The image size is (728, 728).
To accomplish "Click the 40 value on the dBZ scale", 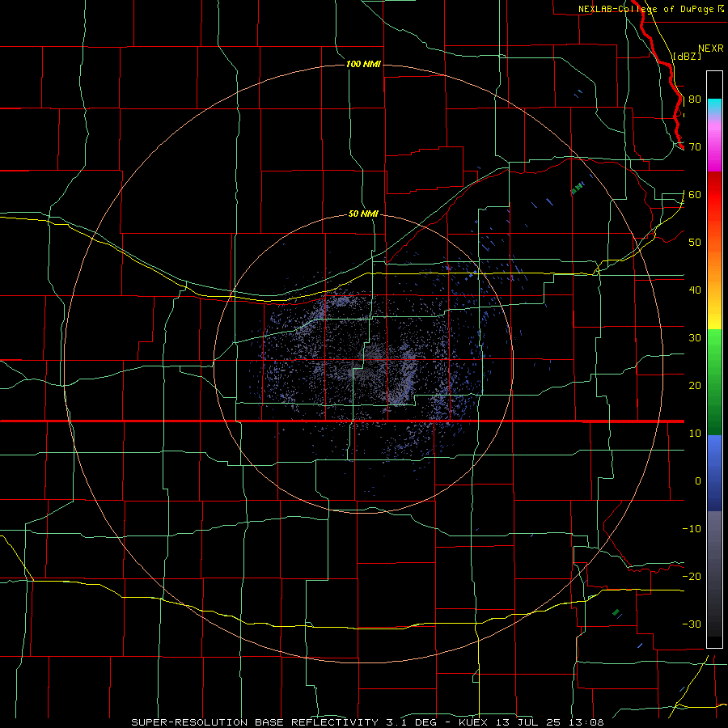I will 695,290.
